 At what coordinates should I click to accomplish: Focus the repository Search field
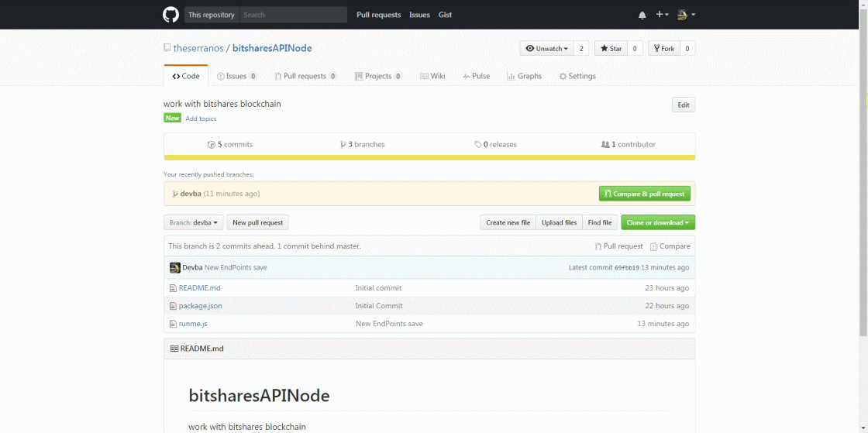point(294,15)
